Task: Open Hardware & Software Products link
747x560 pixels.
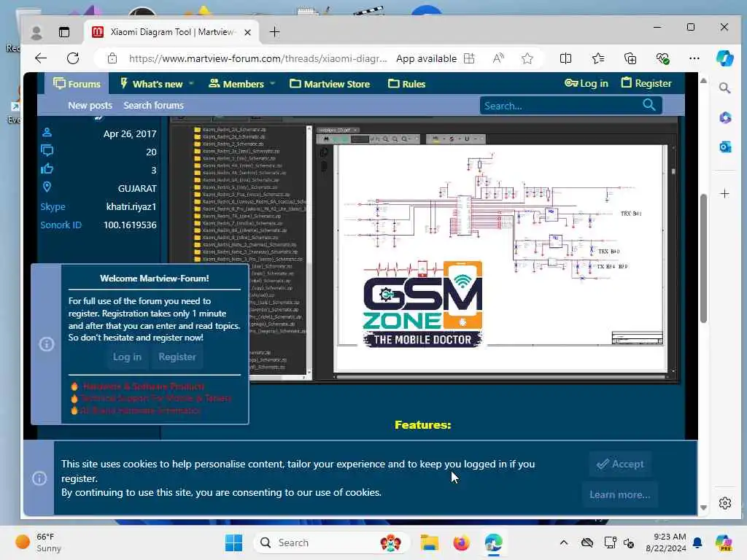Action: point(144,386)
